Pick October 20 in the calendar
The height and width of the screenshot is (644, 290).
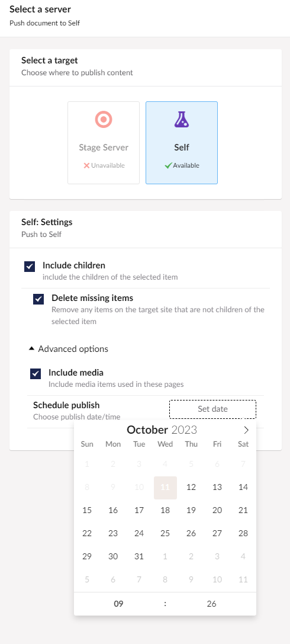(217, 511)
